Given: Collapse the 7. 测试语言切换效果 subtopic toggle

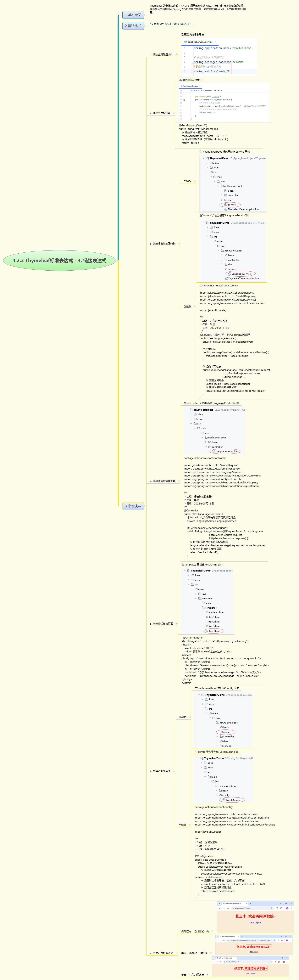Looking at the screenshot, I should point(176,953).
